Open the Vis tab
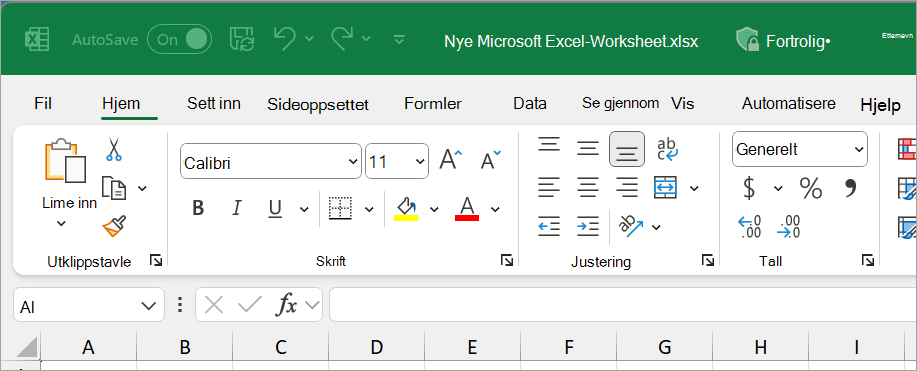 [x=682, y=104]
